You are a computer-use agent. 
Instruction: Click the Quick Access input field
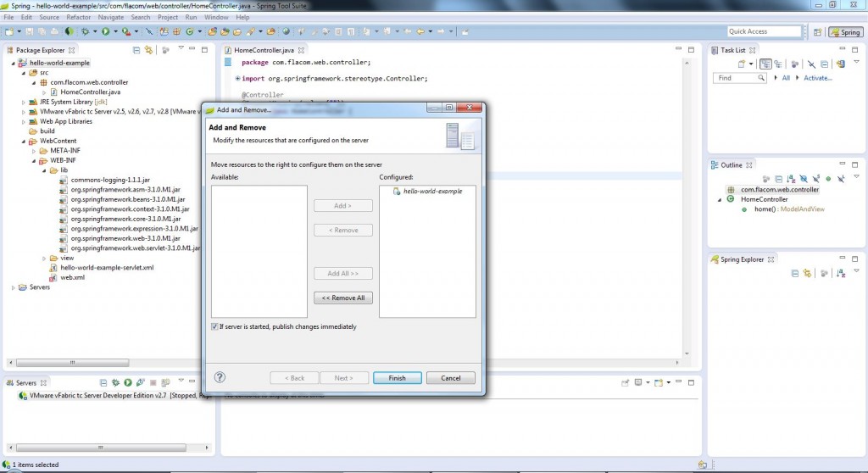pyautogui.click(x=764, y=31)
